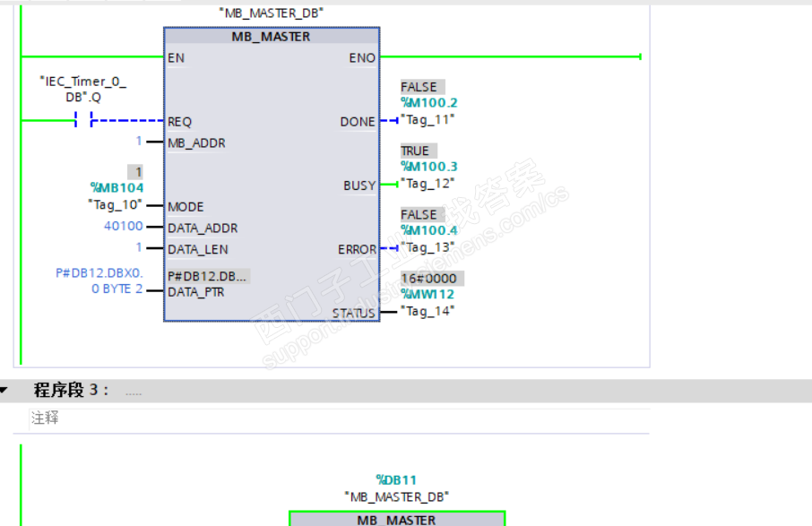
Task: Select the truncated P#DB12.DB... monitor value
Action: tap(207, 277)
